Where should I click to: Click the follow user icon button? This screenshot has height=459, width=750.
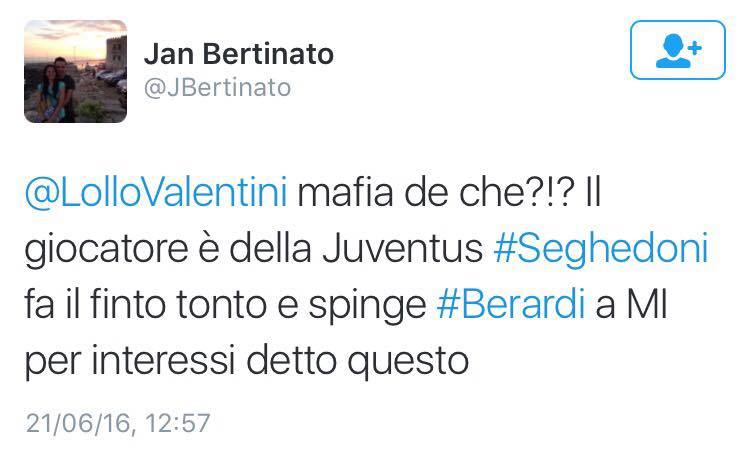677,51
